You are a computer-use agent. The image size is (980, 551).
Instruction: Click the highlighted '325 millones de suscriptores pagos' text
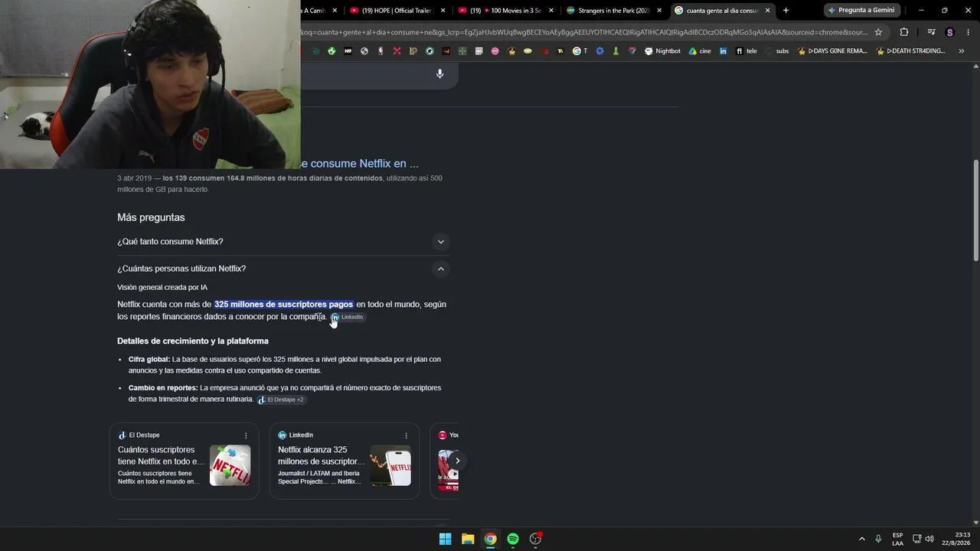[283, 305]
